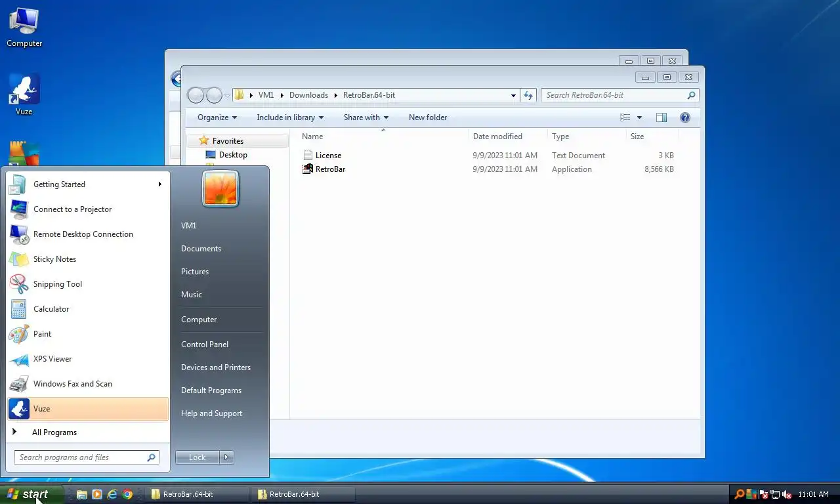The width and height of the screenshot is (840, 504).
Task: Click VM1 in the address breadcrumb
Action: [x=266, y=95]
